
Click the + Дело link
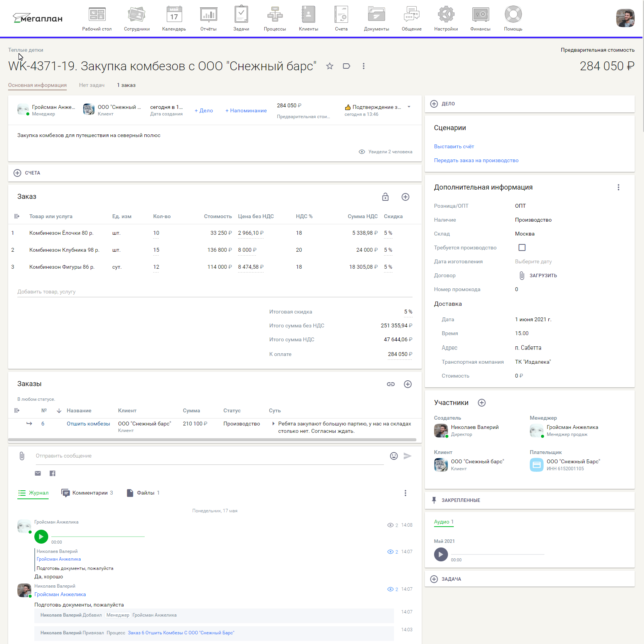click(x=204, y=110)
